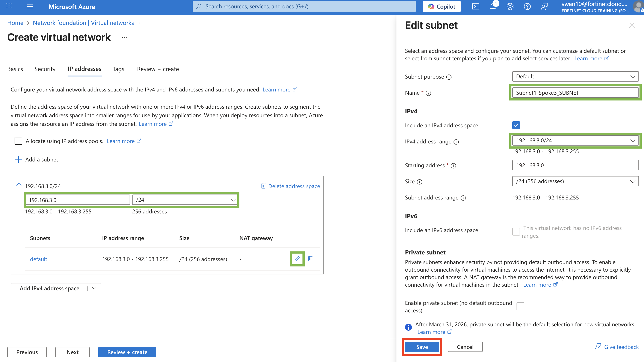Viewport: 644px width, 362px height.
Task: Click the subnet Name input field
Action: pyautogui.click(x=575, y=93)
